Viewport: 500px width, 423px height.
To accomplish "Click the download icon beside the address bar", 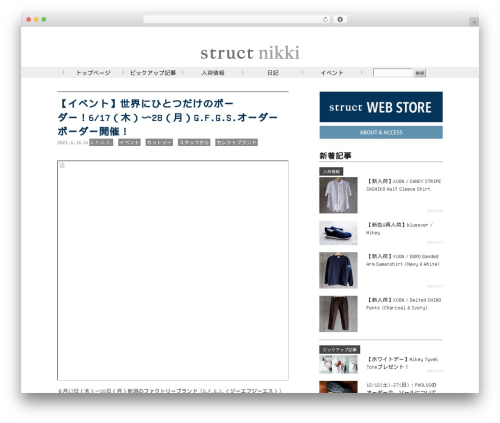I will pyautogui.click(x=340, y=20).
